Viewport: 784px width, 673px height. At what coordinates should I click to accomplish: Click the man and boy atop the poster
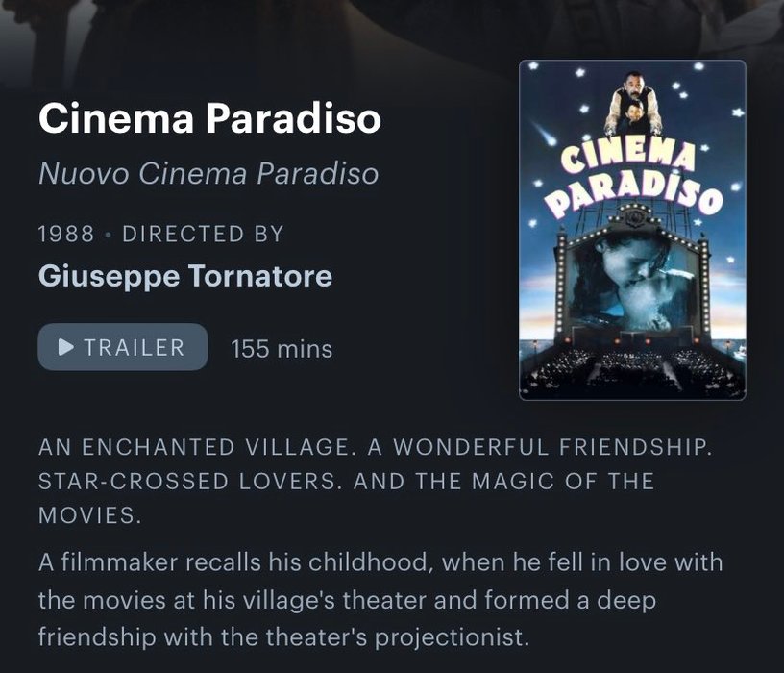[x=633, y=104]
